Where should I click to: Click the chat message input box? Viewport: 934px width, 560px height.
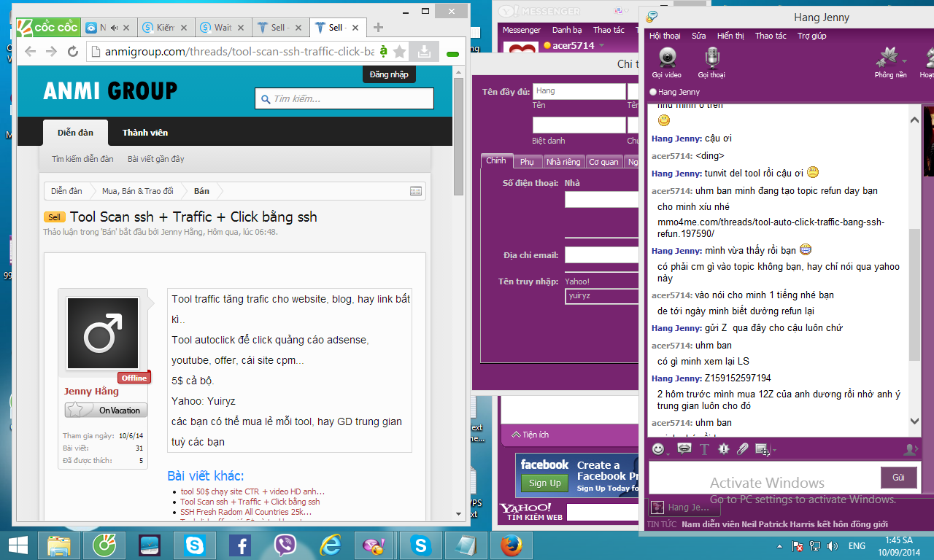(764, 478)
